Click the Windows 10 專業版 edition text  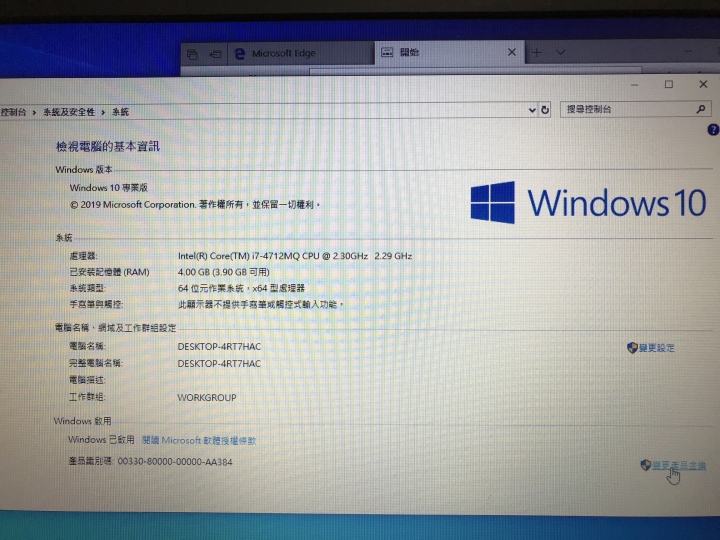pyautogui.click(x=108, y=188)
